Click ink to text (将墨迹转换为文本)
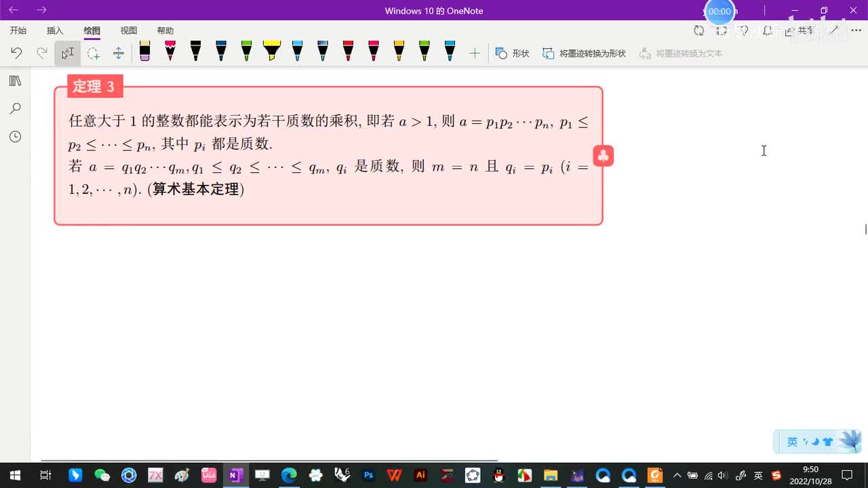Screen dimensions: 868x488 (681, 53)
